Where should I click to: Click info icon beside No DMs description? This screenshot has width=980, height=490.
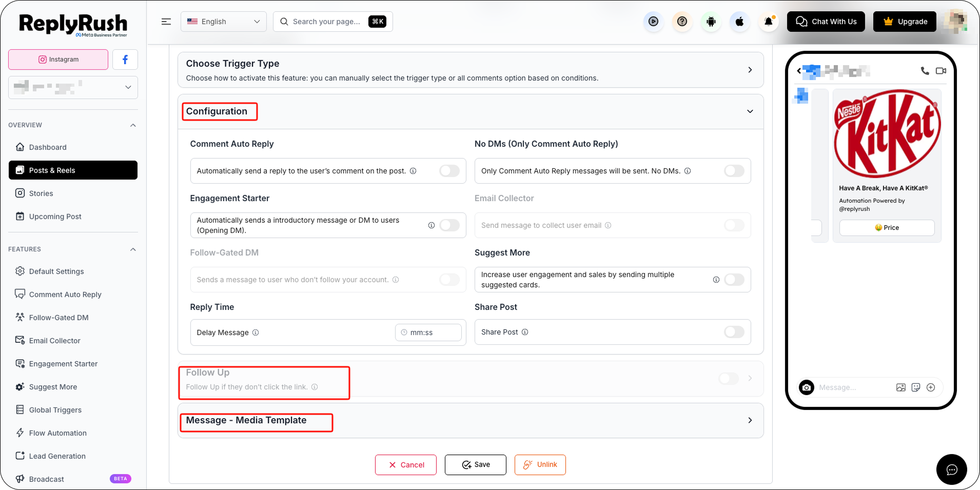pyautogui.click(x=688, y=171)
